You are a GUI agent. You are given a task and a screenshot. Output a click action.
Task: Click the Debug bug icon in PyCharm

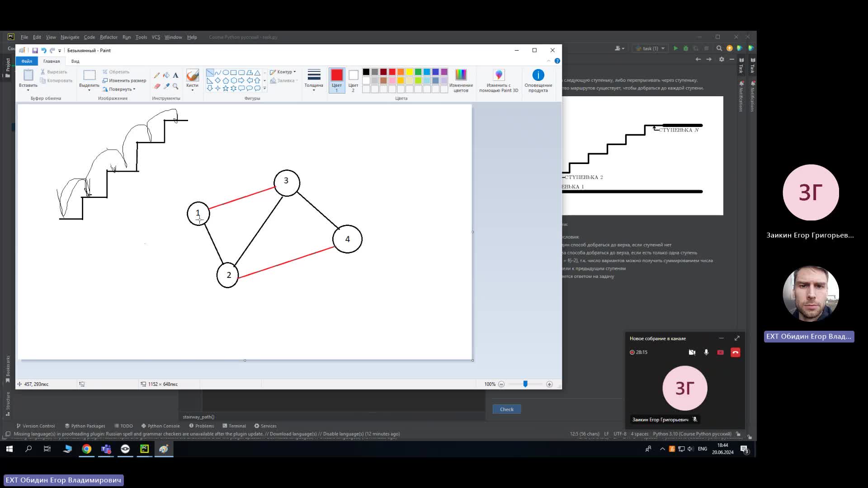[685, 48]
